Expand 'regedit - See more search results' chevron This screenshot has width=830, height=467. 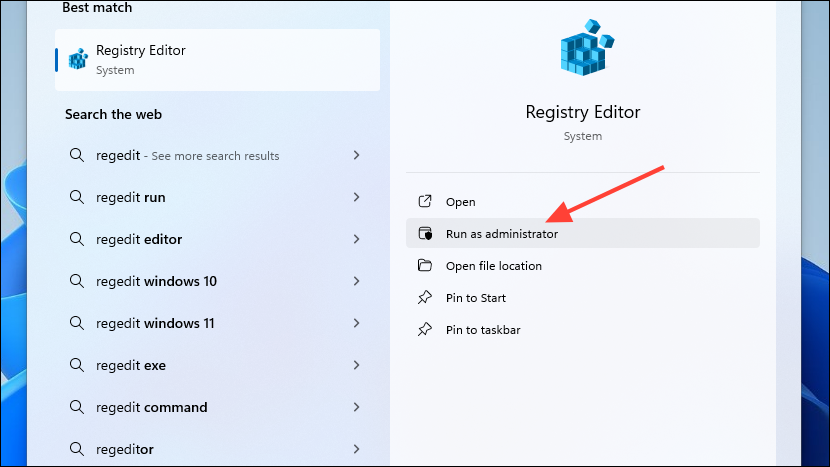(356, 155)
